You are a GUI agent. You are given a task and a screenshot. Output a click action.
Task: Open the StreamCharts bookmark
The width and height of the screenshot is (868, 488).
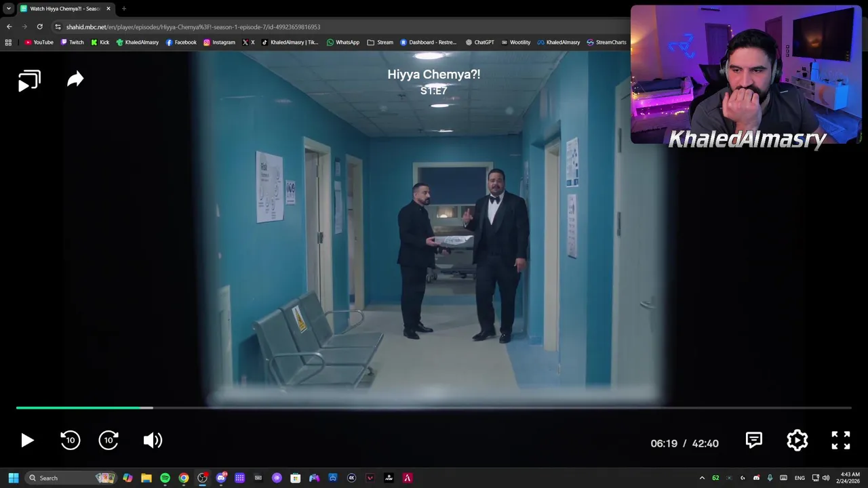click(x=606, y=42)
